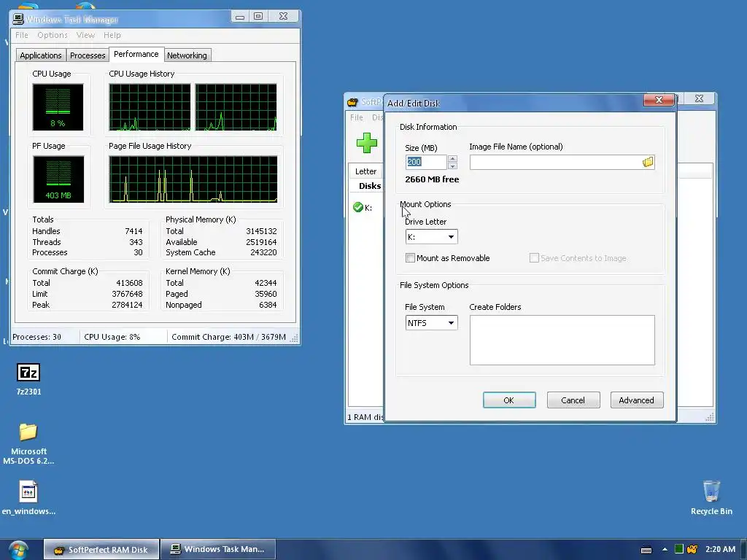Click the Threads value 343
Image resolution: width=747 pixels, height=560 pixels.
[136, 242]
